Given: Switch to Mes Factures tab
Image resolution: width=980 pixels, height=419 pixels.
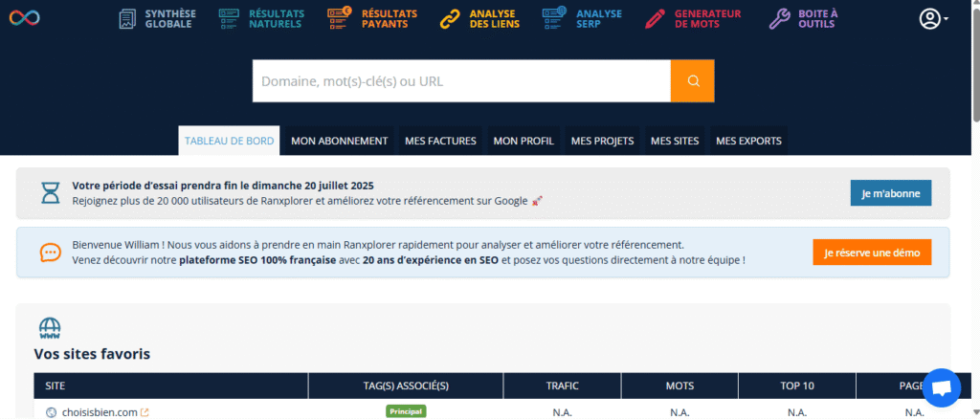Looking at the screenshot, I should click(x=440, y=142).
